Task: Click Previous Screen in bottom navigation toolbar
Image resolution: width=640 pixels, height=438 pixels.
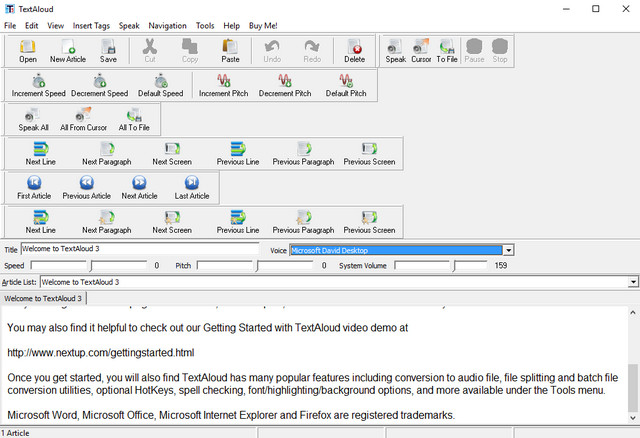Action: pyautogui.click(x=369, y=222)
